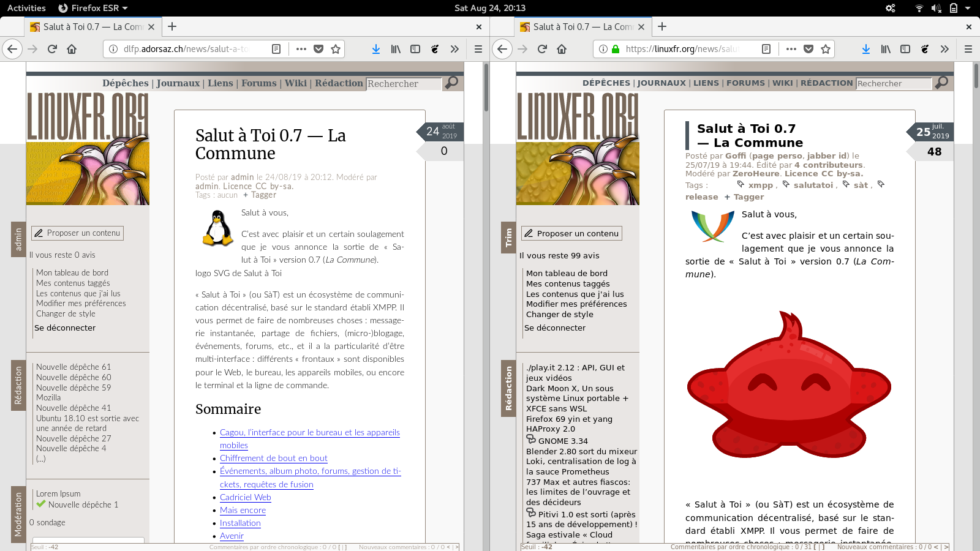The height and width of the screenshot is (551, 980).
Task: Click search magnifier on right LinuxFr page
Action: pyautogui.click(x=941, y=83)
